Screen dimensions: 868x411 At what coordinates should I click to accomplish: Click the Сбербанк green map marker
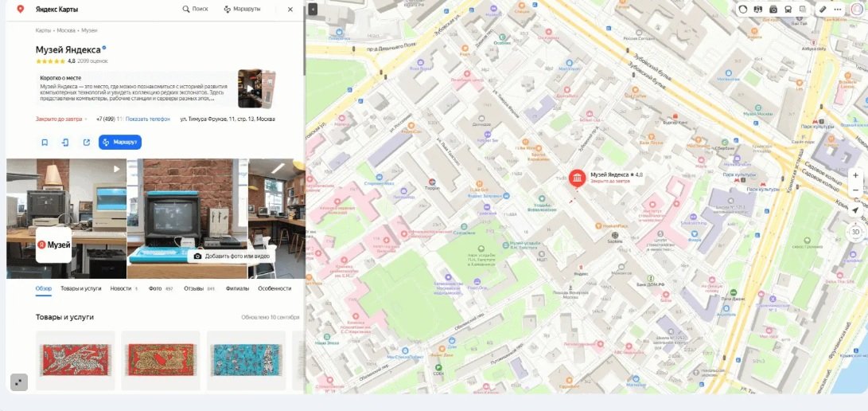coord(724,141)
